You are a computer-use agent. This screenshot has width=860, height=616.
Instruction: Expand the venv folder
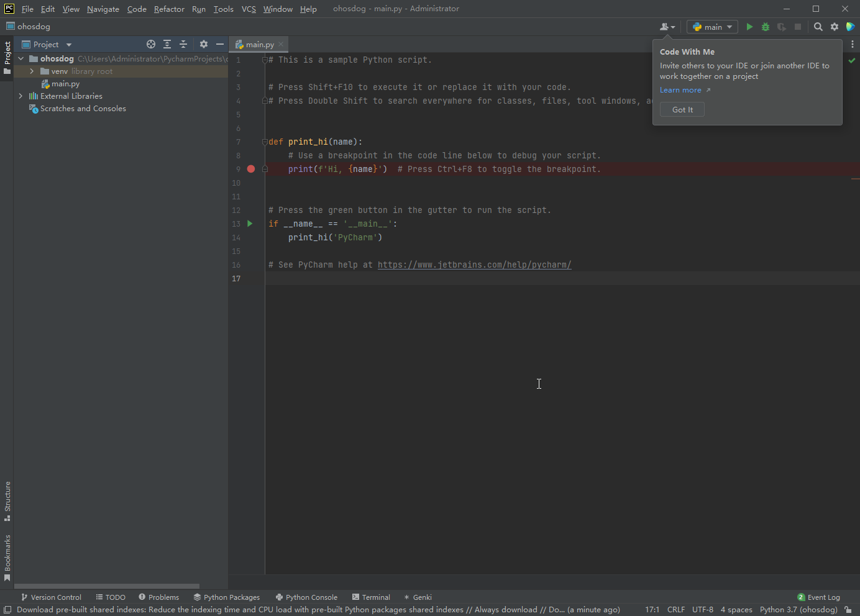pyautogui.click(x=32, y=71)
